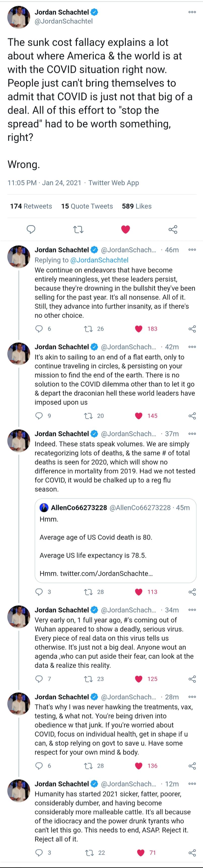The width and height of the screenshot is (203, 868).
Task: Retweet the main sunk cost fallacy tweet
Action: [x=78, y=230]
